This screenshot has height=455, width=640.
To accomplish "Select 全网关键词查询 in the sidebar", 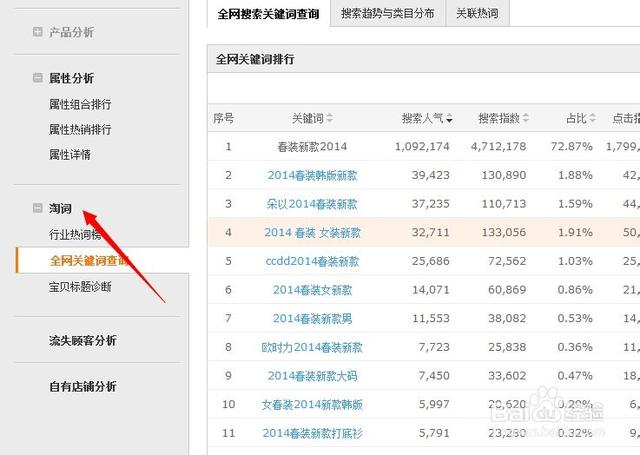I will [89, 260].
